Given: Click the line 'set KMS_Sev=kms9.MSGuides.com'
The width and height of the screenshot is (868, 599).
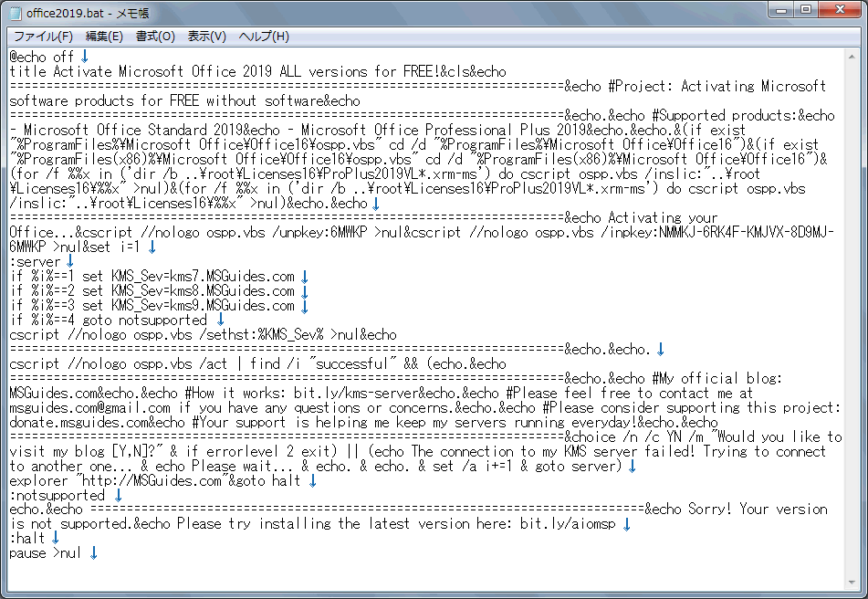Looking at the screenshot, I should tap(188, 305).
